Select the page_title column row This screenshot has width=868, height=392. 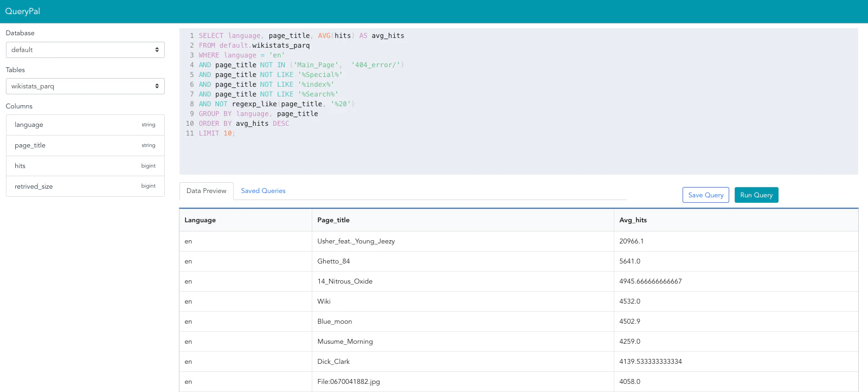tap(85, 145)
